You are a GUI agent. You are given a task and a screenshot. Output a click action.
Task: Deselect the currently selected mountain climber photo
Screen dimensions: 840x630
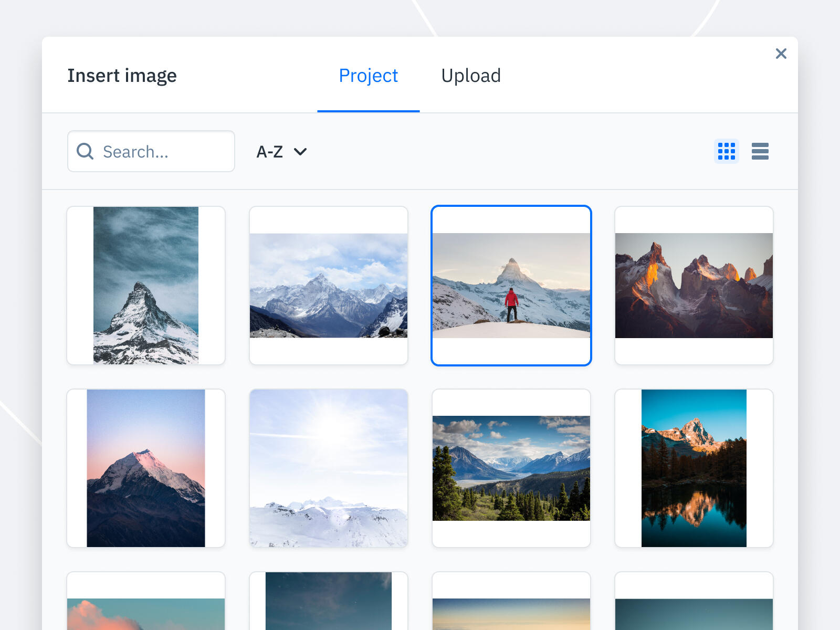(511, 285)
